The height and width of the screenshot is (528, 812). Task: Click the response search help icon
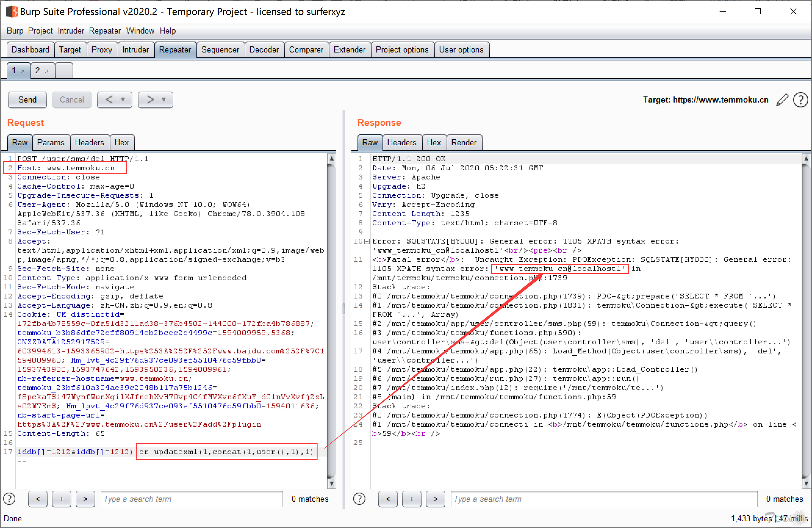pos(359,499)
